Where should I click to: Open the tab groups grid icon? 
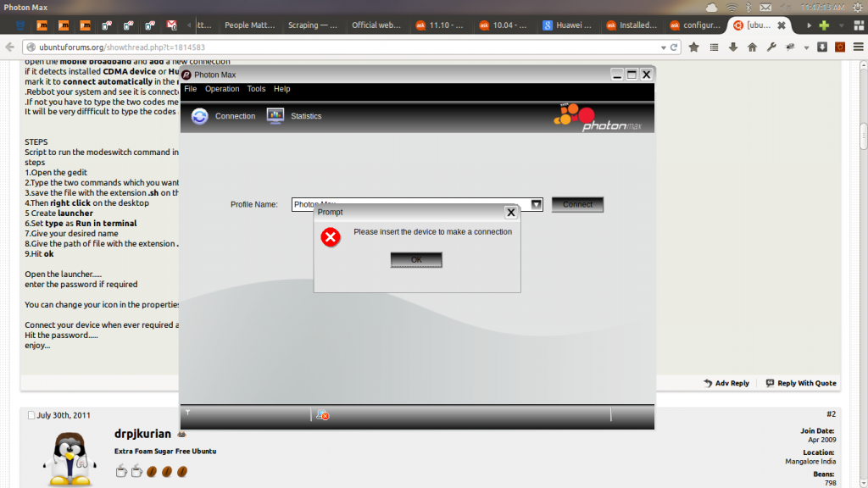(x=859, y=25)
